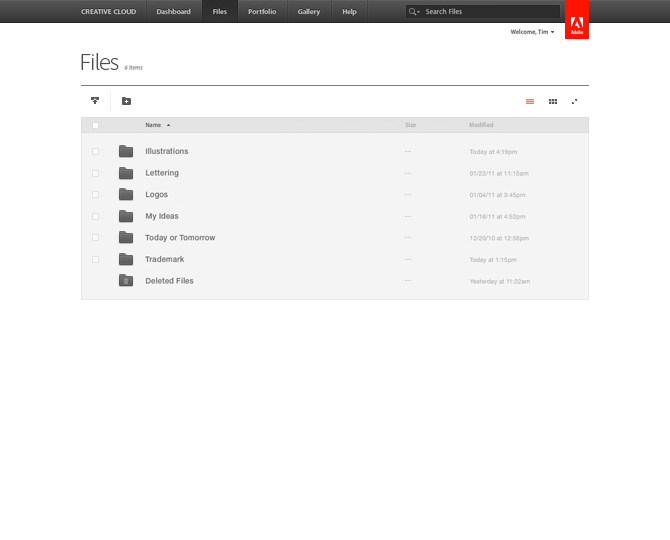
Task: Open the Today or Tomorrow folder
Action: coord(180,238)
